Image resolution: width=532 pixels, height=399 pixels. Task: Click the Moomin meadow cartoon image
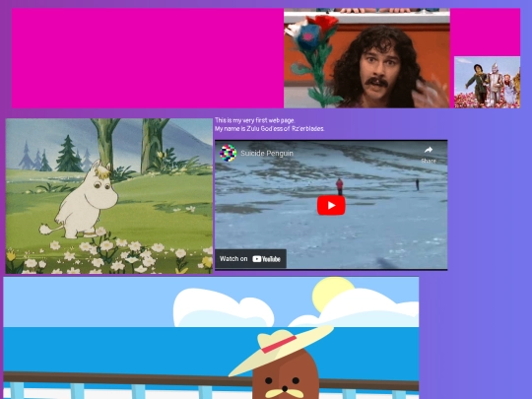point(109,196)
